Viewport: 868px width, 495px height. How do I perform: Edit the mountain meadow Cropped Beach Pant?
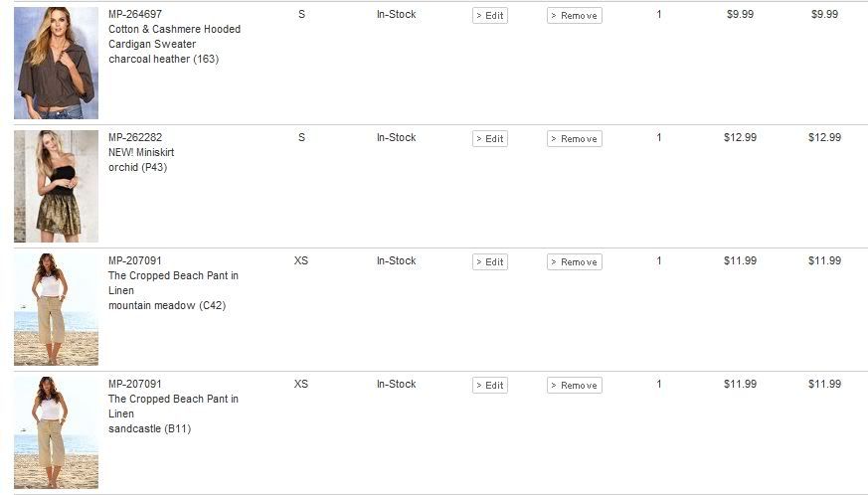click(490, 261)
